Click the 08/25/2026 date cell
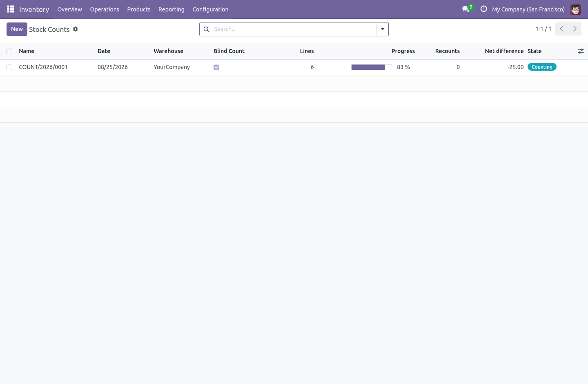588x384 pixels. tap(113, 67)
